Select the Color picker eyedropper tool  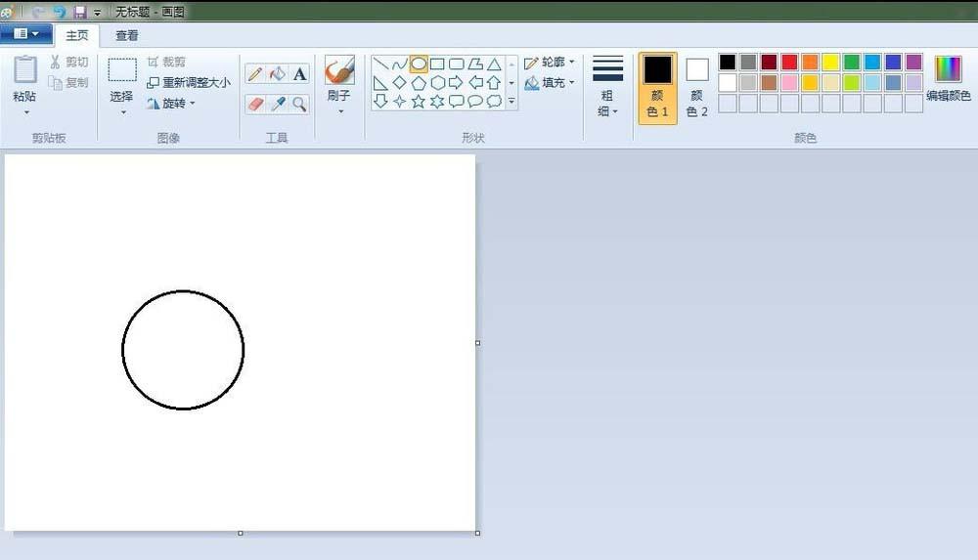278,104
